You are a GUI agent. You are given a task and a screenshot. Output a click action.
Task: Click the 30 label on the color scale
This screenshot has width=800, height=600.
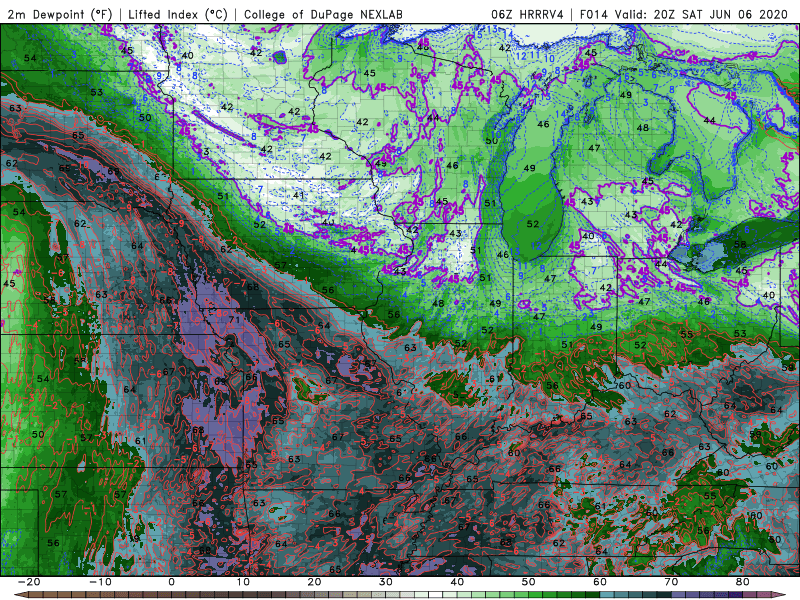(x=386, y=582)
